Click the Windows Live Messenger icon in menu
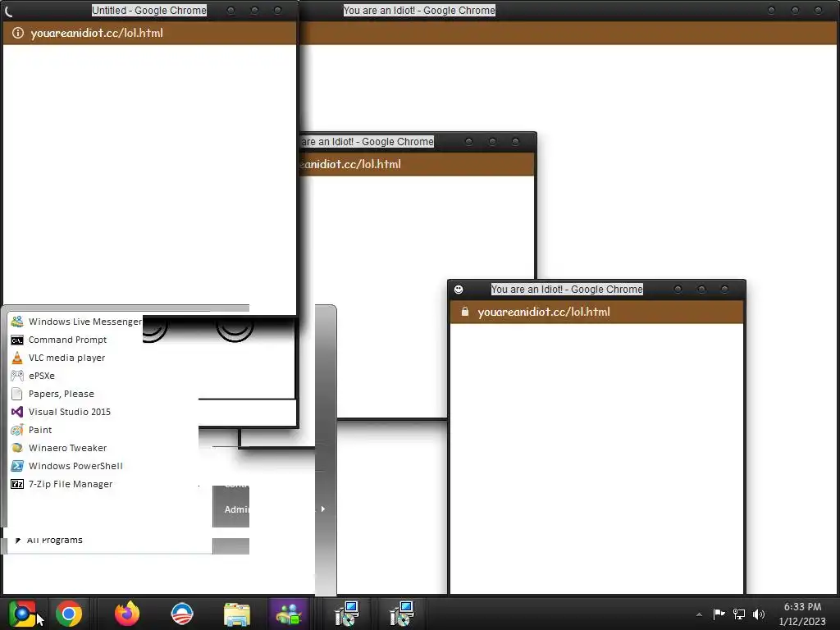The height and width of the screenshot is (630, 840). point(17,322)
